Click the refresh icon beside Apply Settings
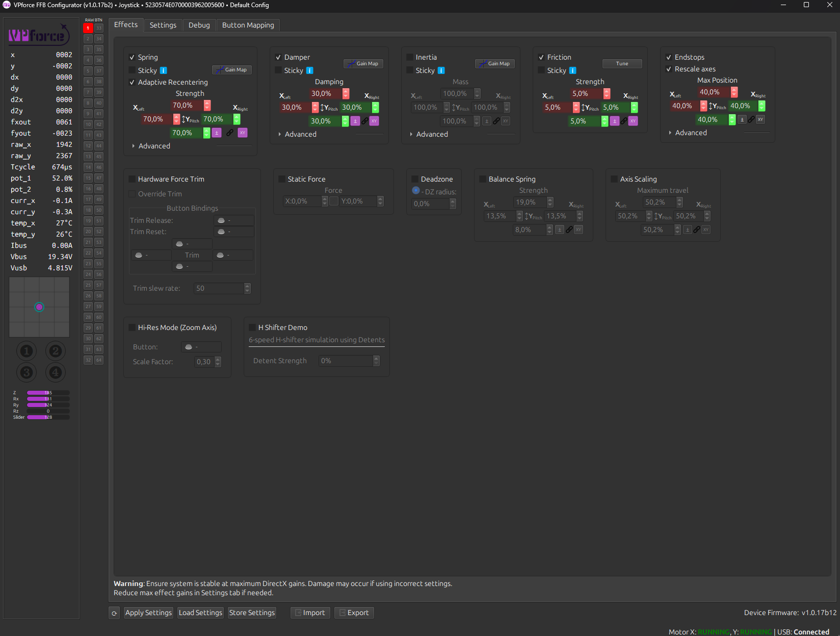This screenshot has height=636, width=840. pos(114,613)
